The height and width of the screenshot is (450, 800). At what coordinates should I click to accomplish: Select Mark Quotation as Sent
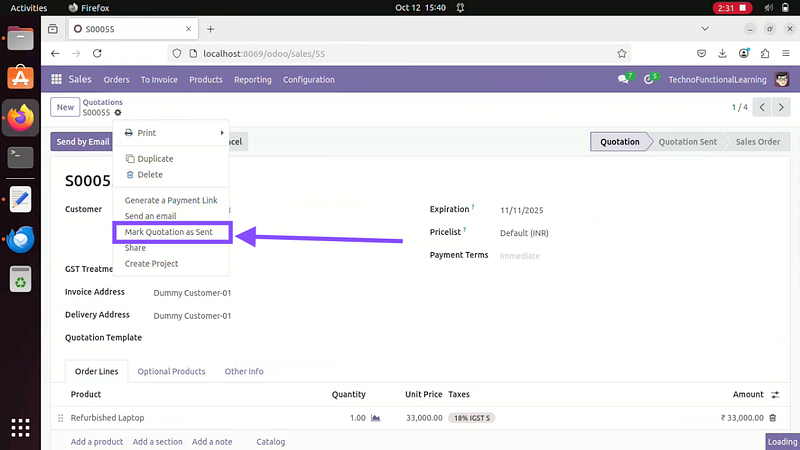point(168,232)
